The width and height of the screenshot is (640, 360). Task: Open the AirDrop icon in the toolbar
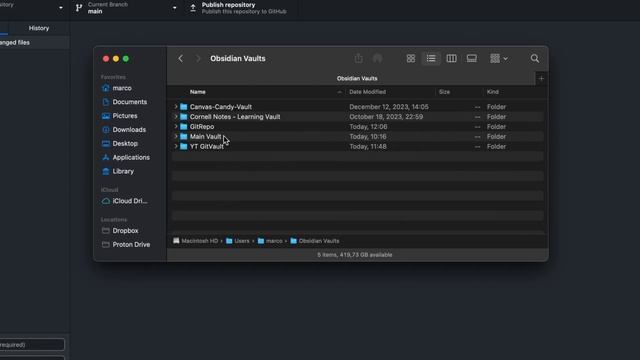(378, 58)
